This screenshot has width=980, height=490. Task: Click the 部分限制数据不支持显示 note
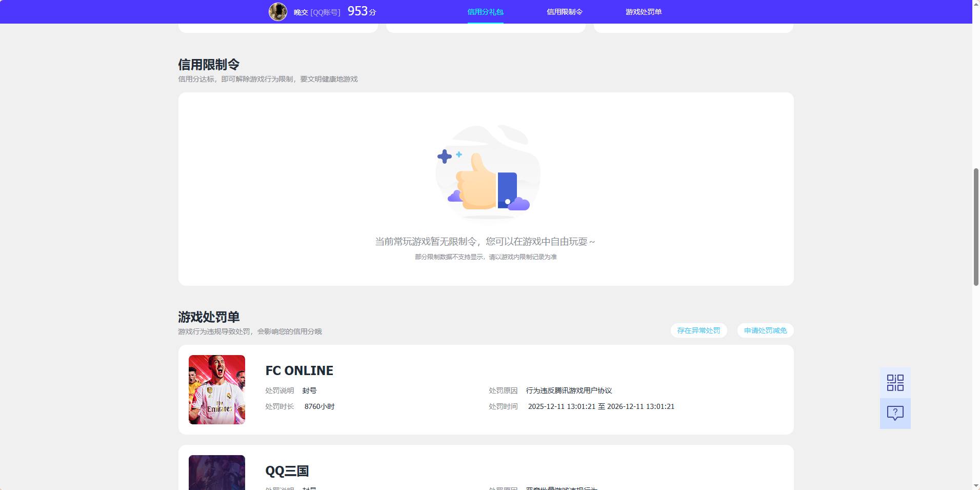(486, 257)
